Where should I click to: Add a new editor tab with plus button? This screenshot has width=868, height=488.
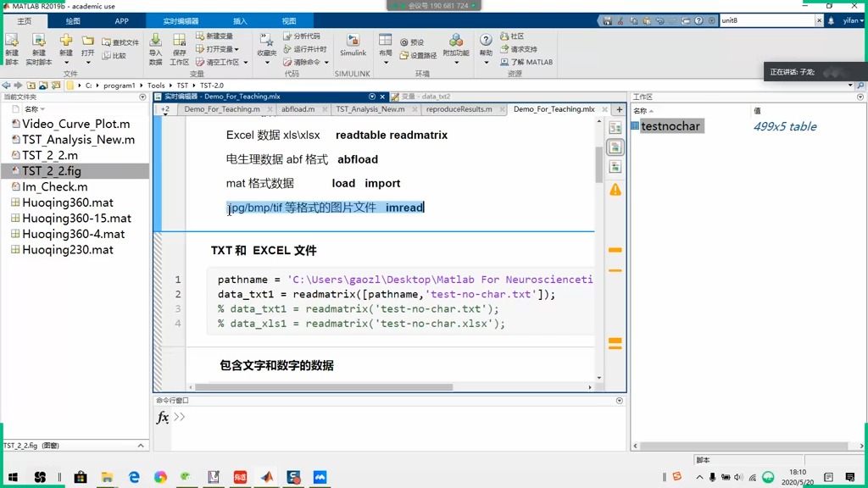(619, 109)
